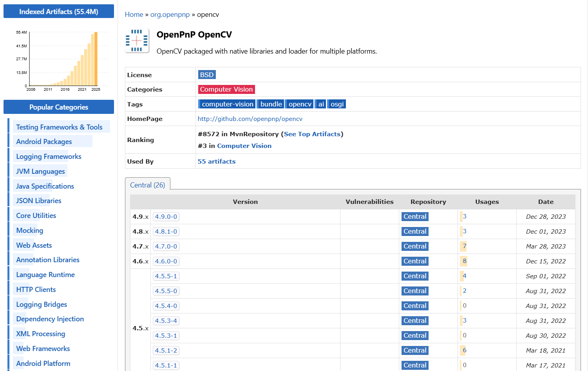588x371 pixels.
Task: Open the Testing Frameworks & Tools category
Action: click(59, 127)
